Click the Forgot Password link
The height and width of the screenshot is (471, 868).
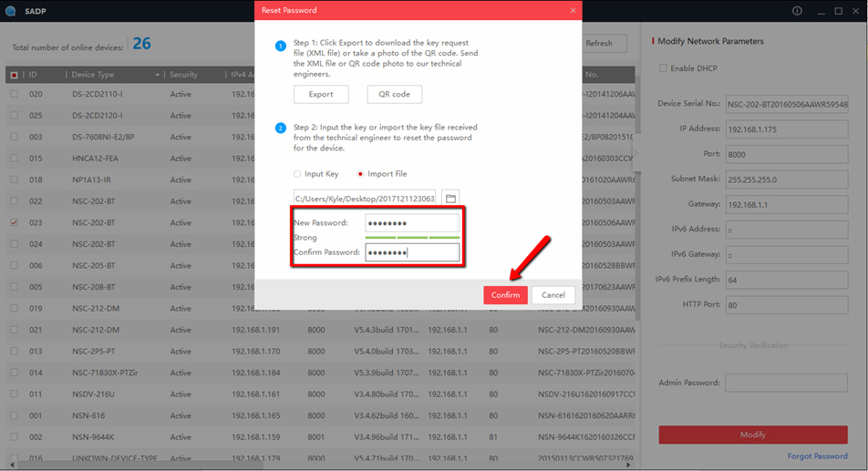pos(817,456)
